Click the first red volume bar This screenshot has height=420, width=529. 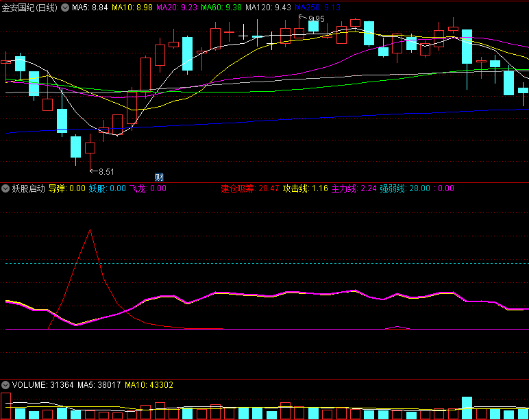(x=5, y=406)
